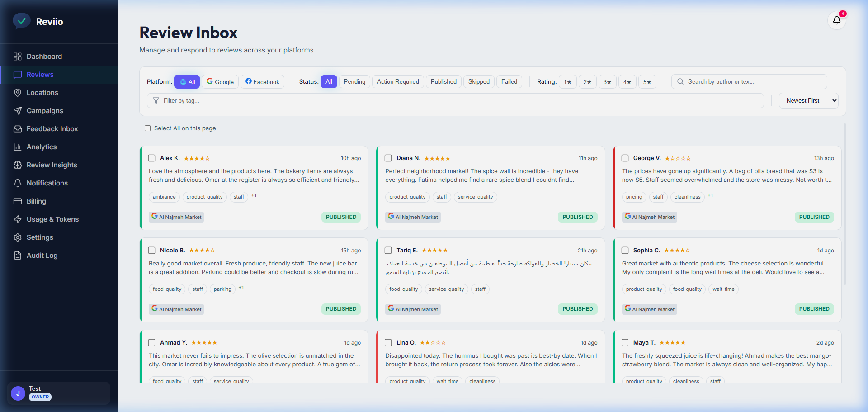
Task: Check the Diana N. review checkbox
Action: 388,158
